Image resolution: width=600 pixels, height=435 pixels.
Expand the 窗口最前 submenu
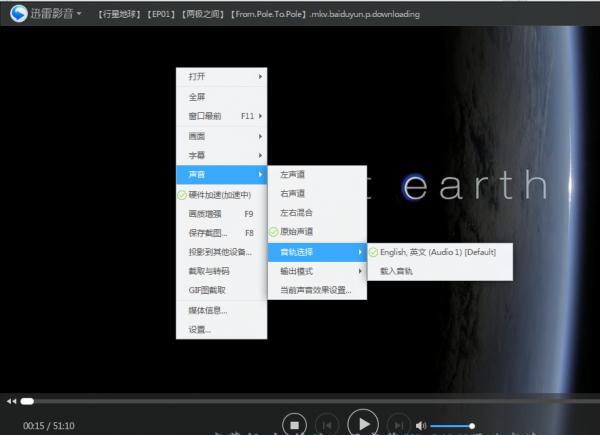222,116
